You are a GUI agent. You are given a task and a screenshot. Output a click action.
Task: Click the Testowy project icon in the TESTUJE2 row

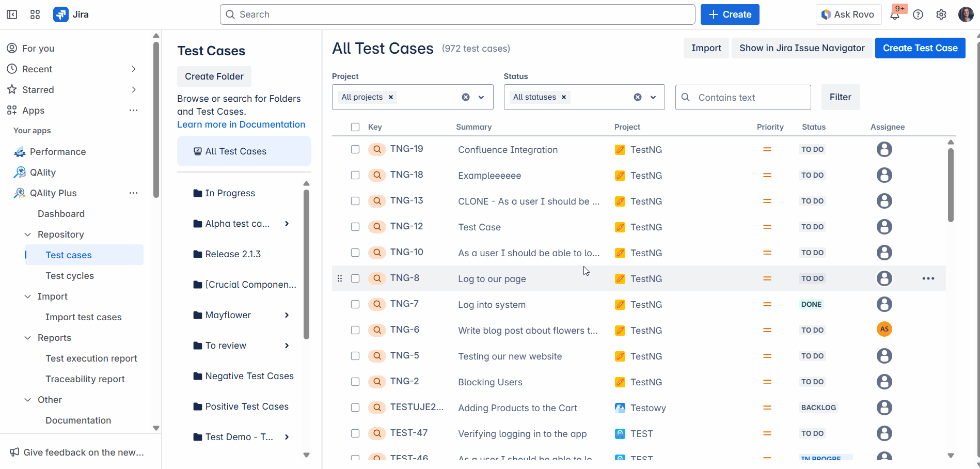tap(620, 408)
